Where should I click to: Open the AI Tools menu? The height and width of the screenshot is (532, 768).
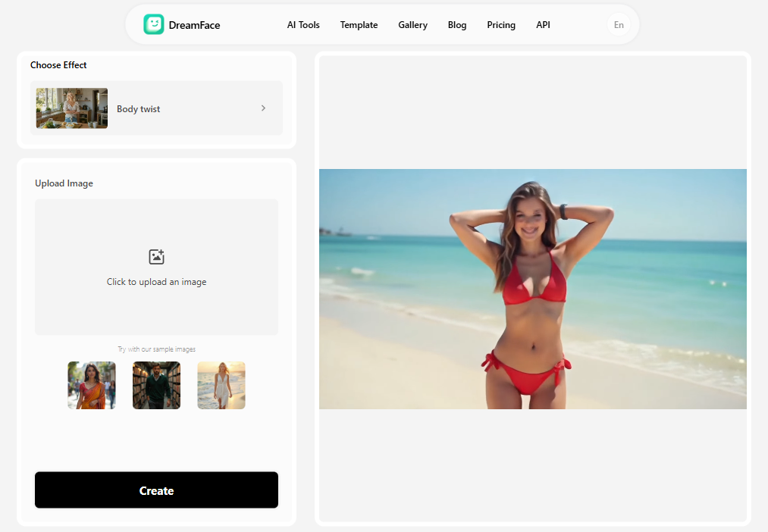click(303, 25)
